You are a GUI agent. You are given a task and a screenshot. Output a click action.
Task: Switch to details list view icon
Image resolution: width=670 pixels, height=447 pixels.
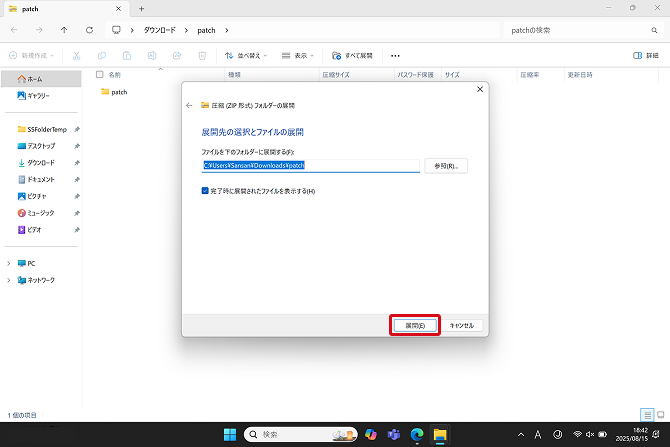point(647,415)
